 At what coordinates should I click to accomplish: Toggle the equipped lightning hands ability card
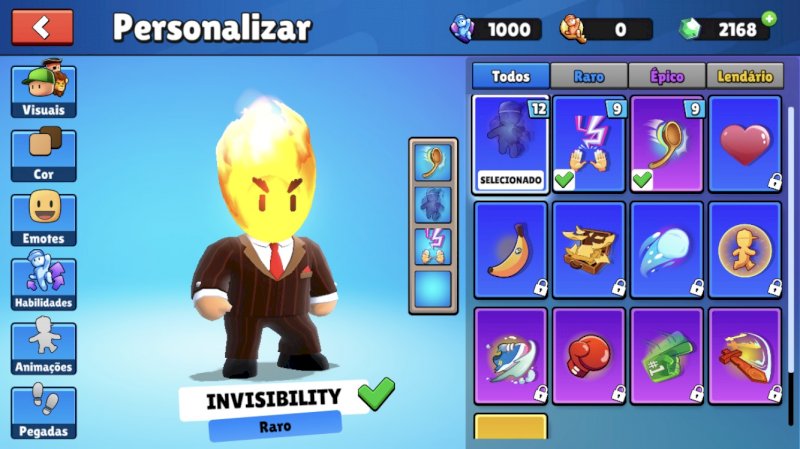pos(589,144)
